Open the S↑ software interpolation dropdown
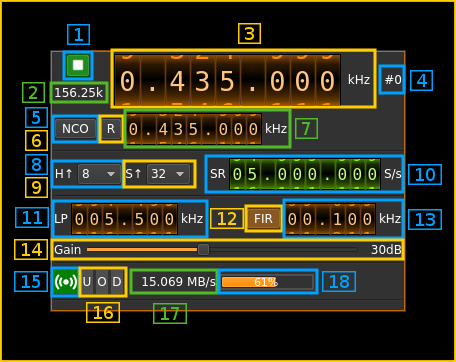This screenshot has height=362, width=456. pos(168,174)
